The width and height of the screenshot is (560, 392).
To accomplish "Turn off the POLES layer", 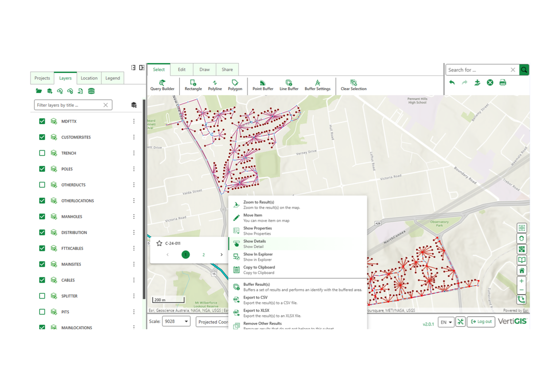I will [42, 169].
